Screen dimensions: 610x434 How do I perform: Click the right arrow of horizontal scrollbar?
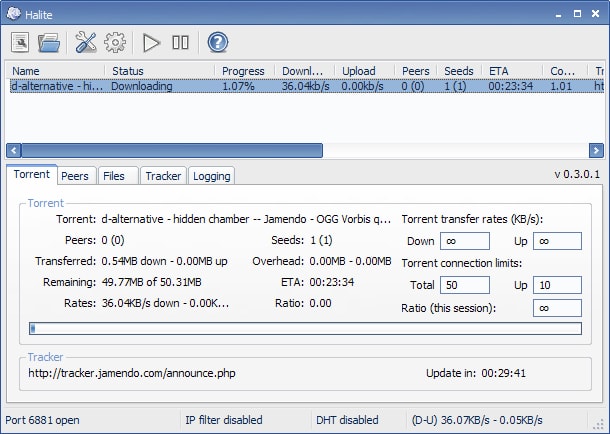tap(597, 151)
